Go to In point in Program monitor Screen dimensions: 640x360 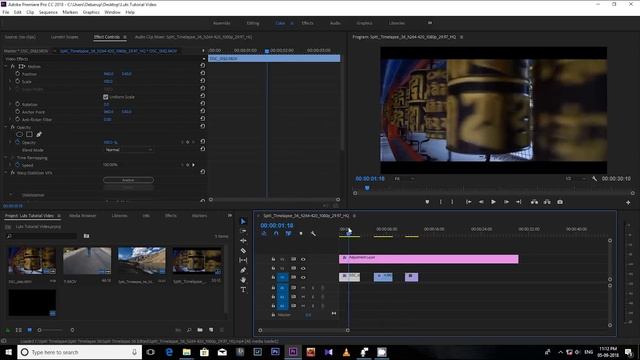(x=468, y=202)
